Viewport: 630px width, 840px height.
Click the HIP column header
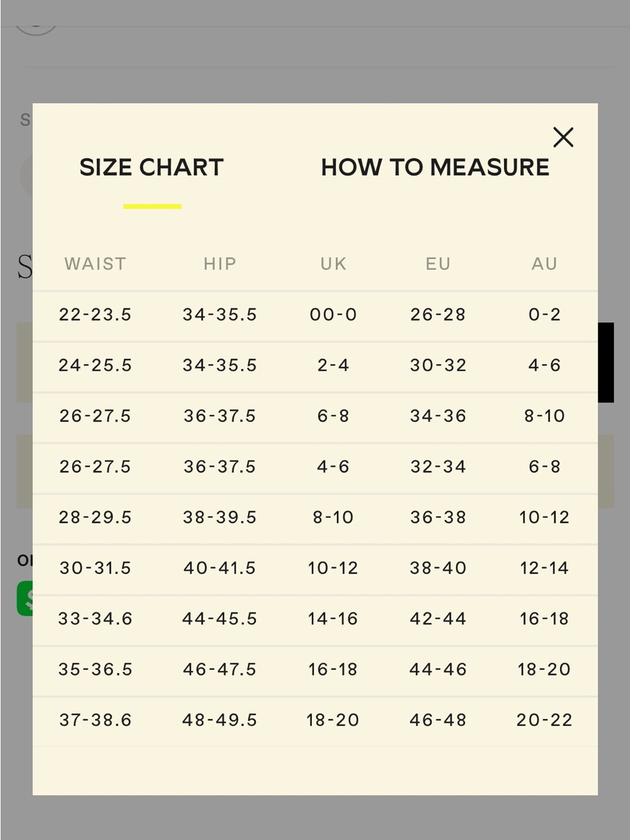coord(220,263)
